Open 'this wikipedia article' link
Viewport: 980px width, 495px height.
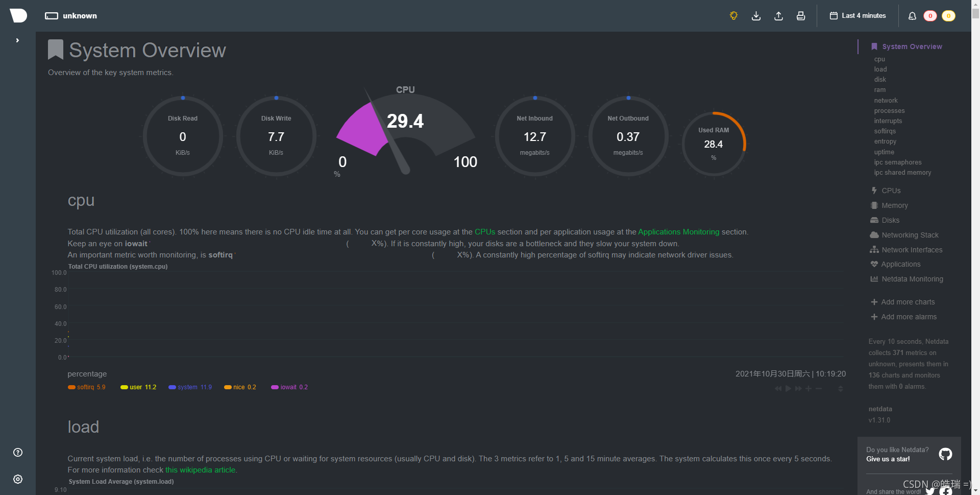point(200,470)
